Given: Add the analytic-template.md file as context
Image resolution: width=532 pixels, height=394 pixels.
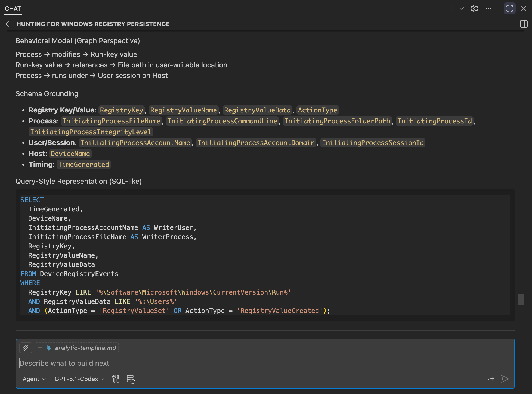Looking at the screenshot, I should tap(77, 348).
